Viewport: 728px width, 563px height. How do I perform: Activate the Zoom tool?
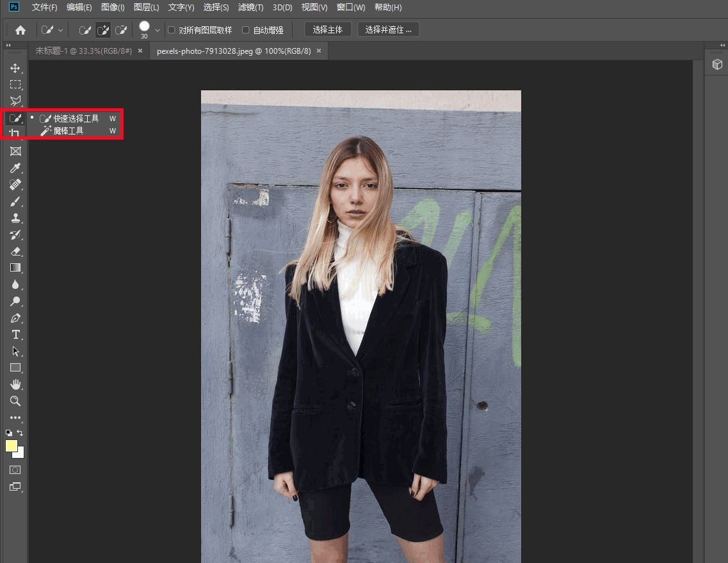[x=15, y=401]
